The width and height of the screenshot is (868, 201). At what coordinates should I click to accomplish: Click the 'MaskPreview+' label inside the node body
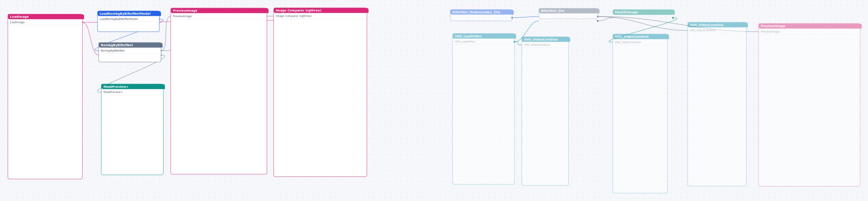[113, 92]
